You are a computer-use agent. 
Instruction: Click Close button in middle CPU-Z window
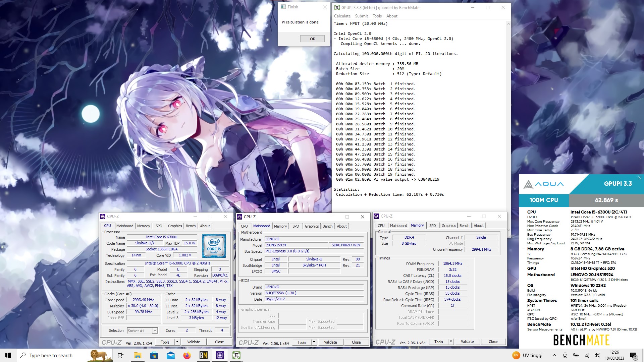tap(356, 343)
